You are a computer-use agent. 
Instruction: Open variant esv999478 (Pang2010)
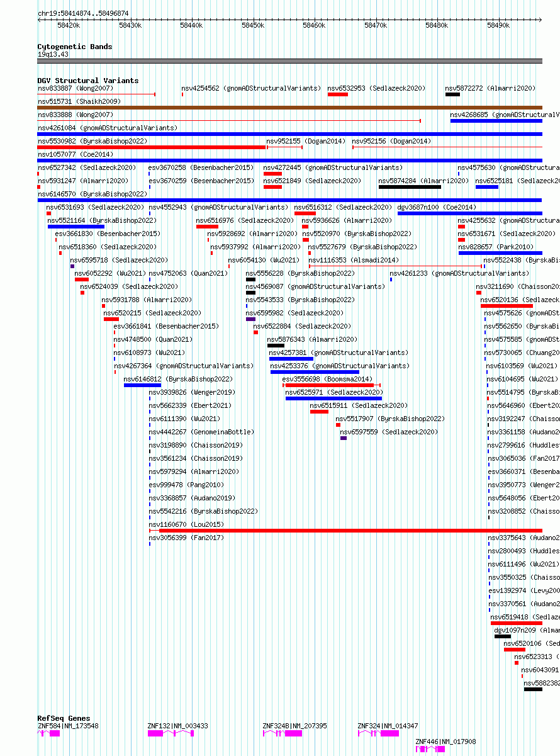[186, 485]
